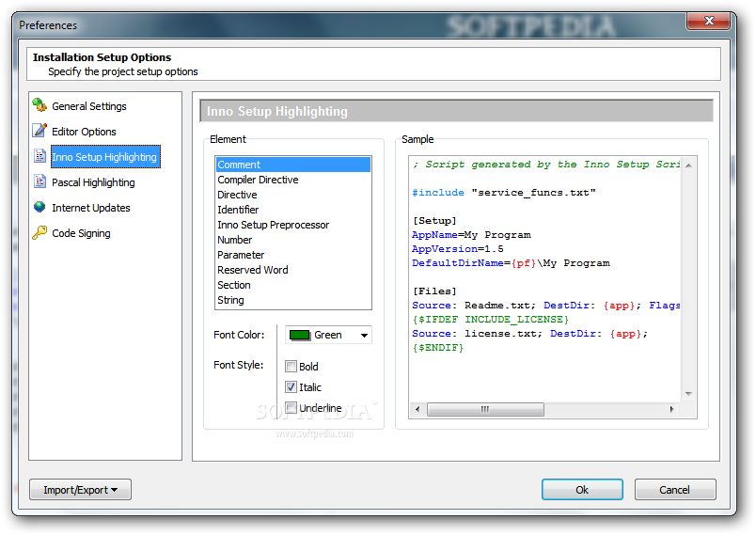
Task: Go to Internet Updates page
Action: pyautogui.click(x=91, y=208)
